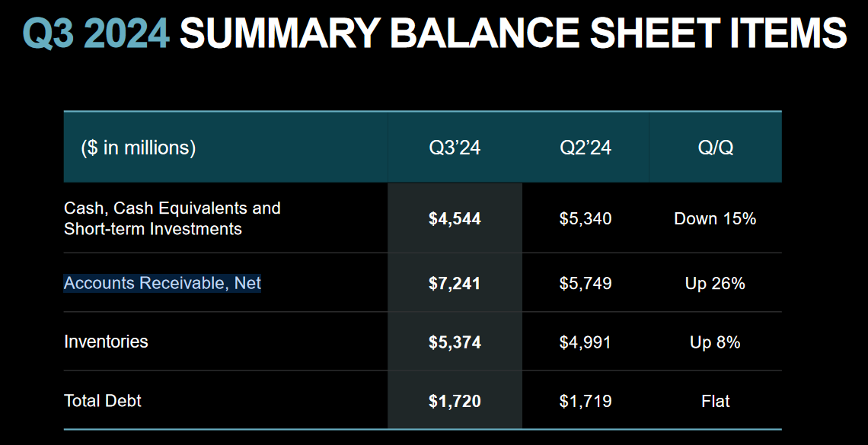The height and width of the screenshot is (445, 868).
Task: Click the Q2'24 column header
Action: (585, 148)
